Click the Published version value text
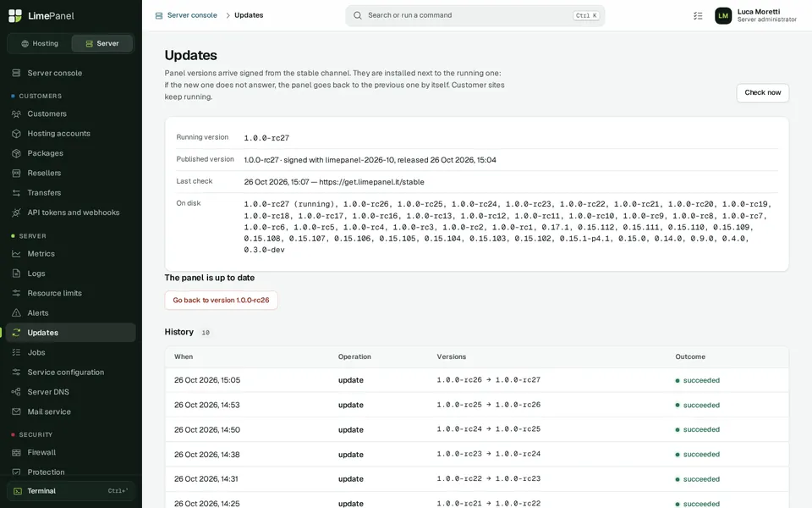The height and width of the screenshot is (508, 812). (370, 160)
